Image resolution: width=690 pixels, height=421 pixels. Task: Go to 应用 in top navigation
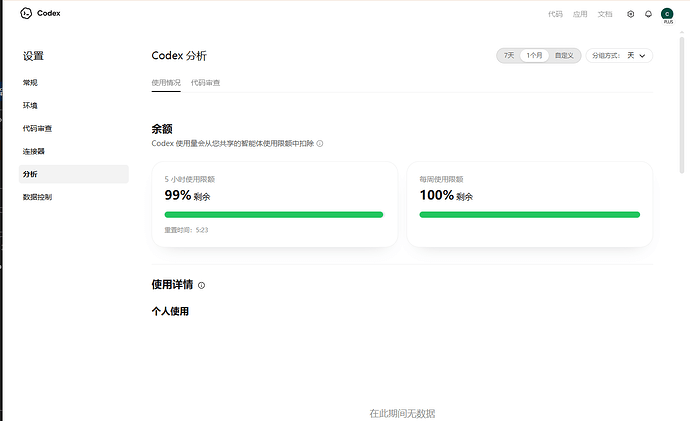click(x=580, y=14)
